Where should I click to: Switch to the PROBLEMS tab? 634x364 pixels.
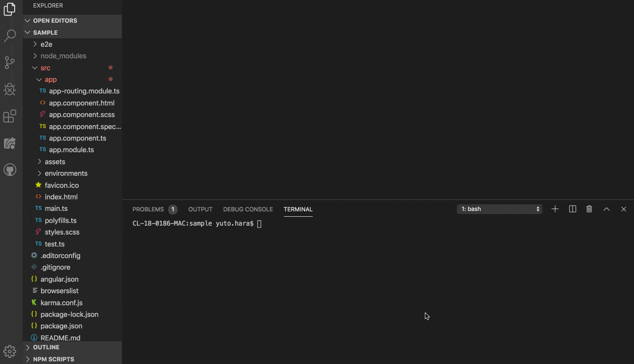coord(149,209)
